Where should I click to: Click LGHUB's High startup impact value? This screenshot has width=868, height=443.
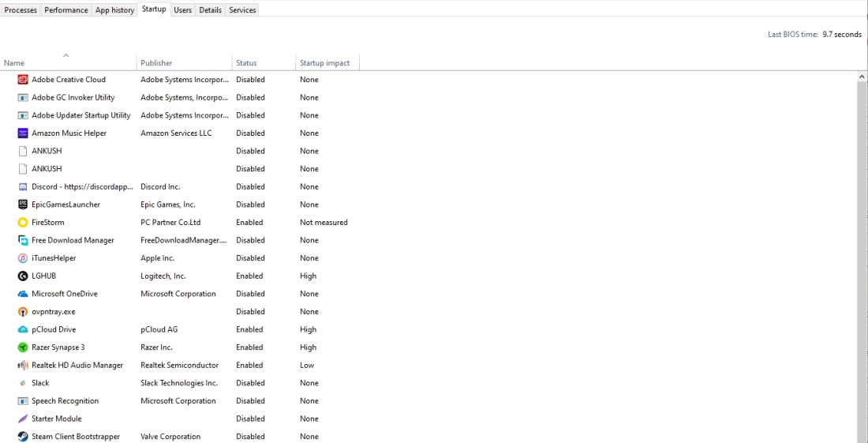coord(309,276)
